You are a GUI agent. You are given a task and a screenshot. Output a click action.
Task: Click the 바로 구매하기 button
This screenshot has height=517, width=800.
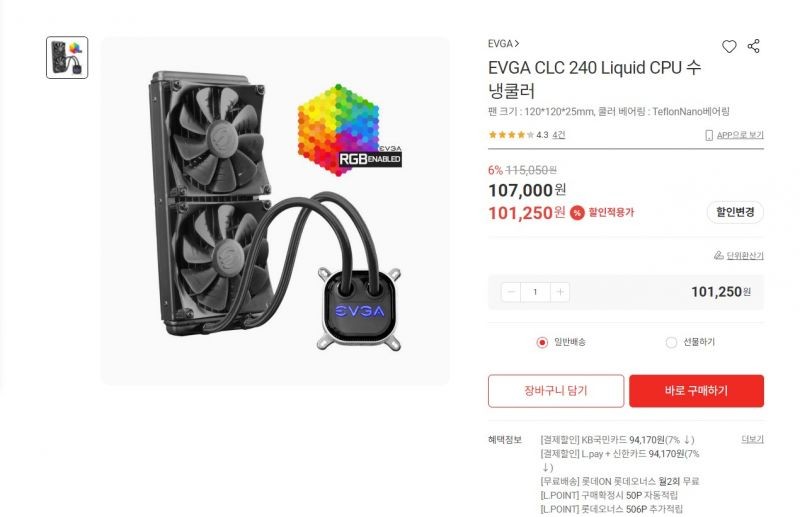(696, 391)
